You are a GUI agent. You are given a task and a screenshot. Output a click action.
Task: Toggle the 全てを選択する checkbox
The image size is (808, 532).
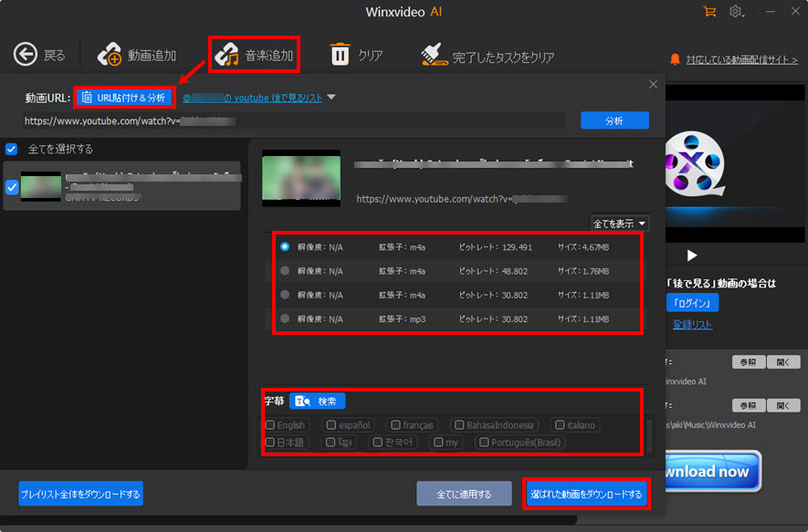point(11,149)
